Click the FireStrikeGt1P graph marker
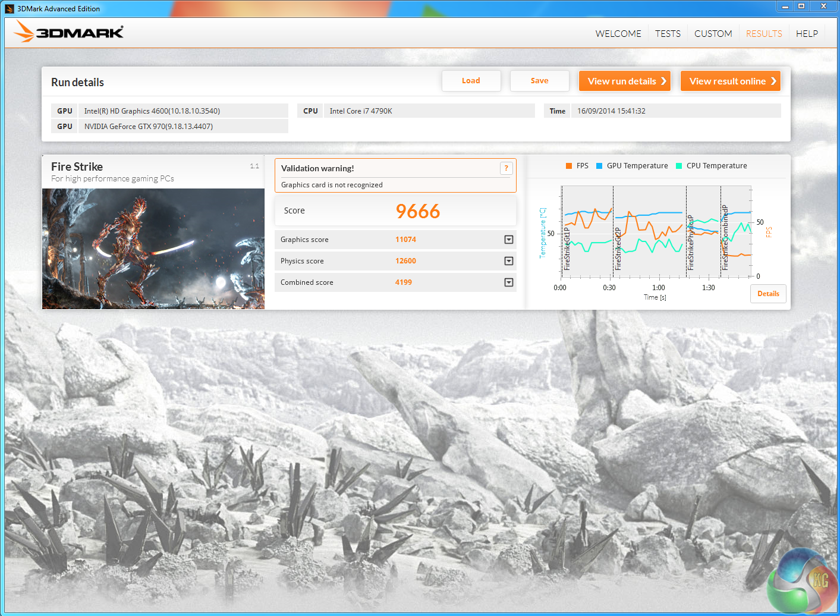The width and height of the screenshot is (840, 616). (x=567, y=249)
